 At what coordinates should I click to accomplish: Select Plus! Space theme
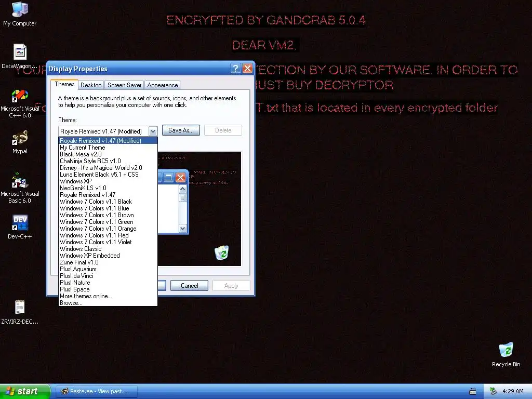108,289
